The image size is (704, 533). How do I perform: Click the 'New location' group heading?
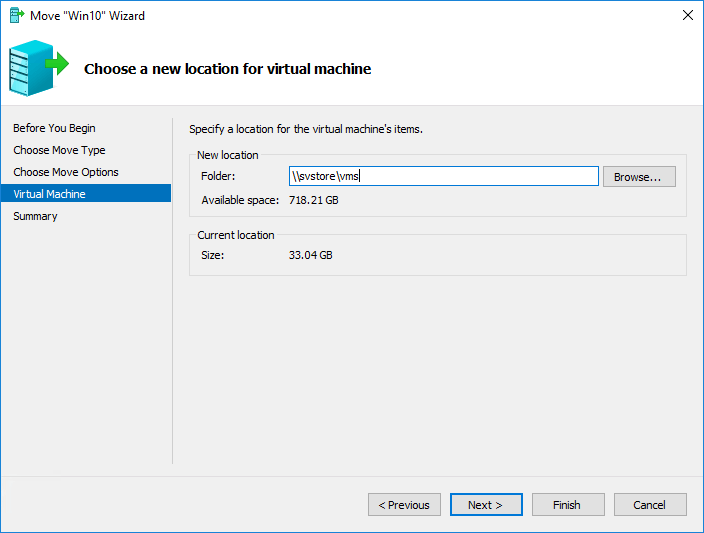click(228, 155)
